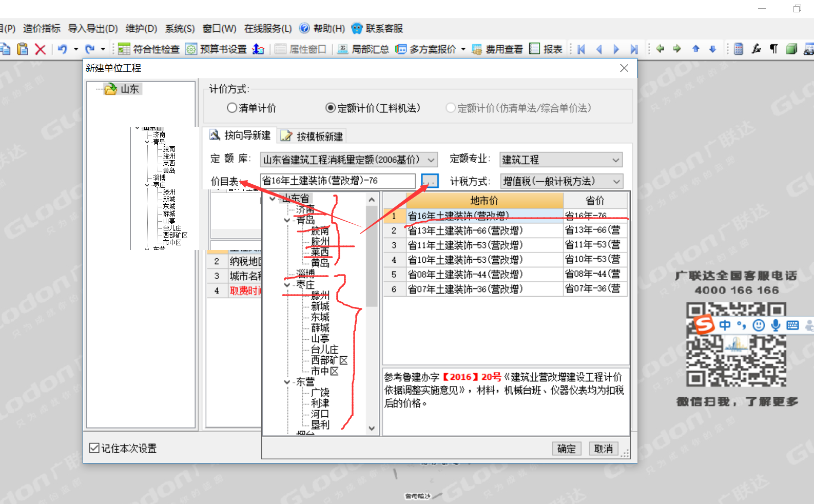Click the blue up arrow icon
The width and height of the screenshot is (814, 504).
coord(696,49)
